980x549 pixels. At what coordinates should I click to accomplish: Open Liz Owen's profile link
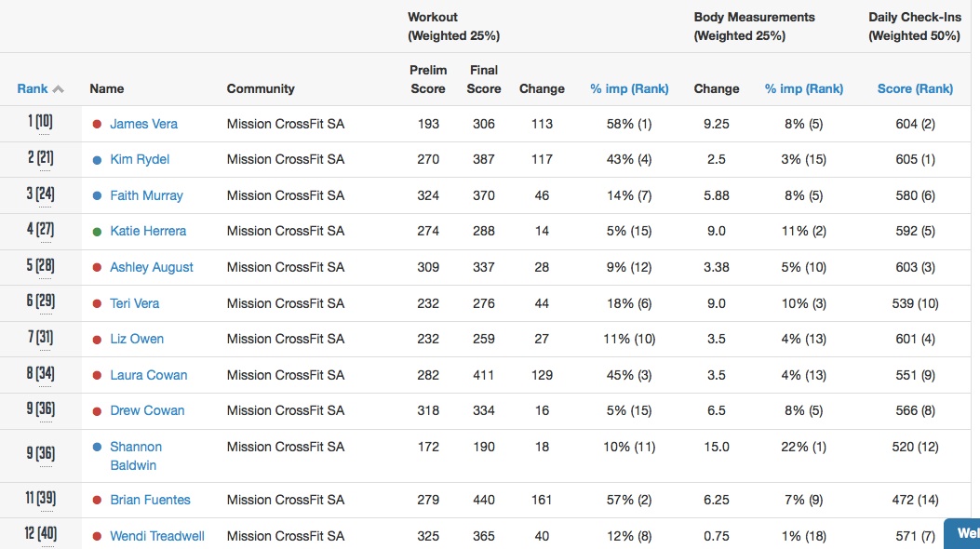tap(137, 339)
